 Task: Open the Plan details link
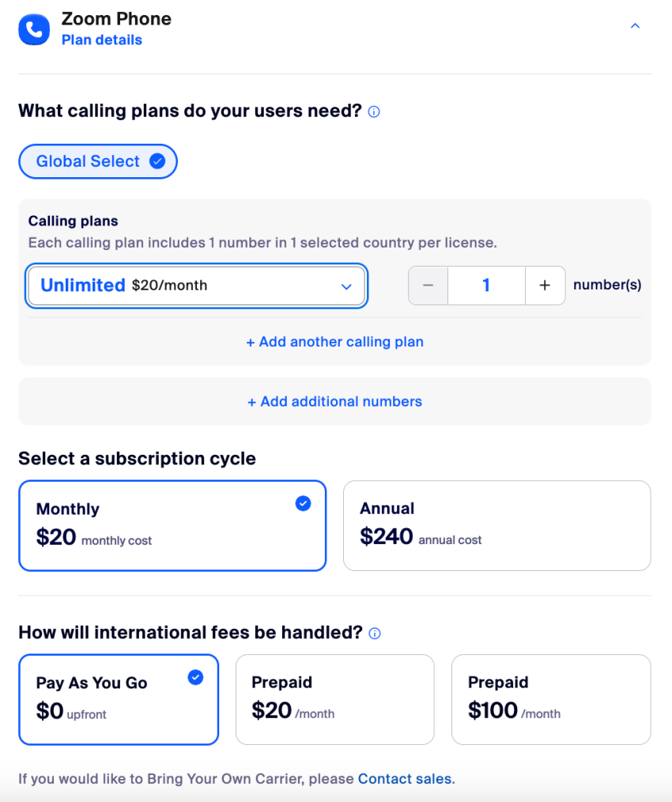(102, 40)
